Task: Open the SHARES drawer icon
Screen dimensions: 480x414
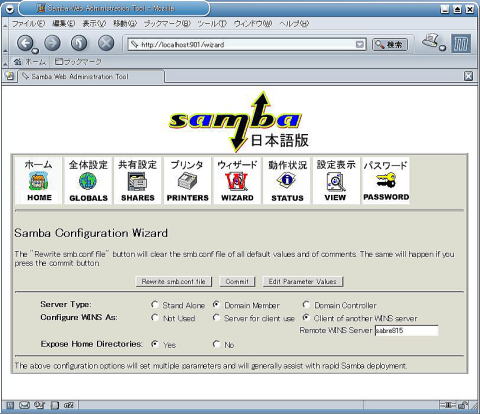Action: pyautogui.click(x=137, y=182)
